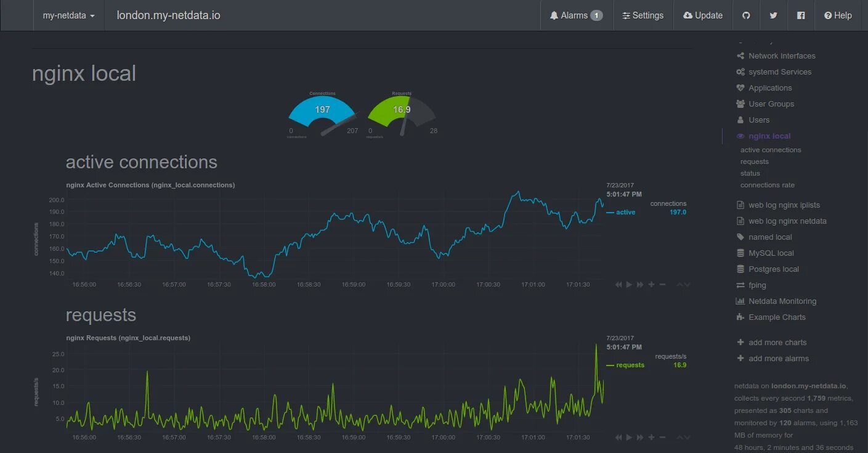Rewind the nginx Requests chart
Viewport: 868px width, 453px height.
point(618,437)
